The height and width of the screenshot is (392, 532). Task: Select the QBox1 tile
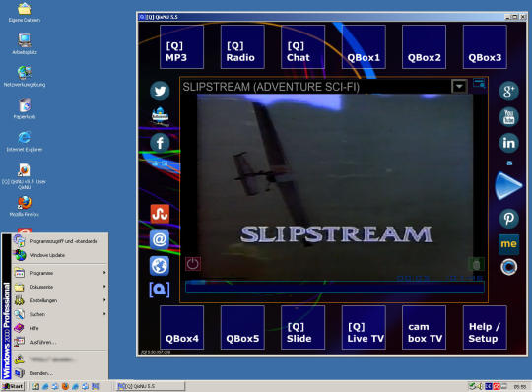[364, 47]
